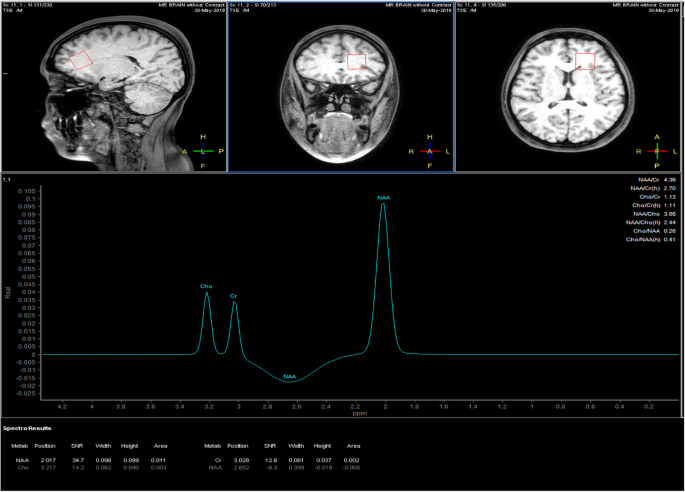Image resolution: width=685 pixels, height=492 pixels.
Task: Click the orientation cross in axial view
Action: [x=657, y=151]
